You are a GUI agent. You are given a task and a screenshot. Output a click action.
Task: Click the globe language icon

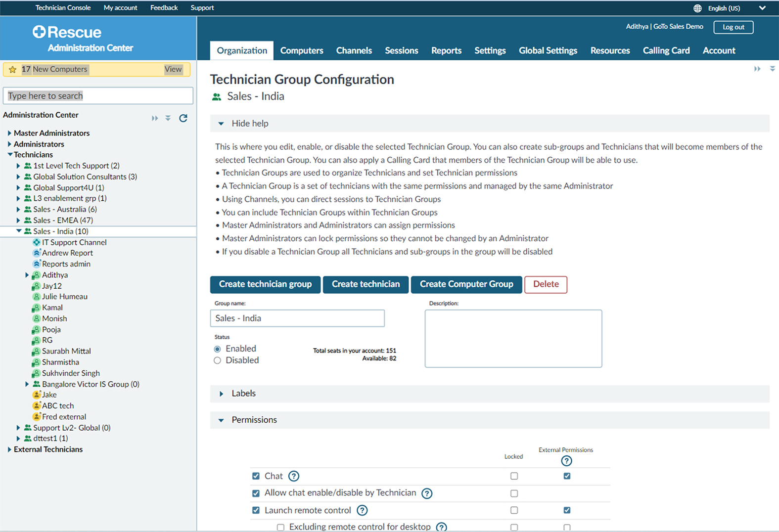tap(697, 8)
